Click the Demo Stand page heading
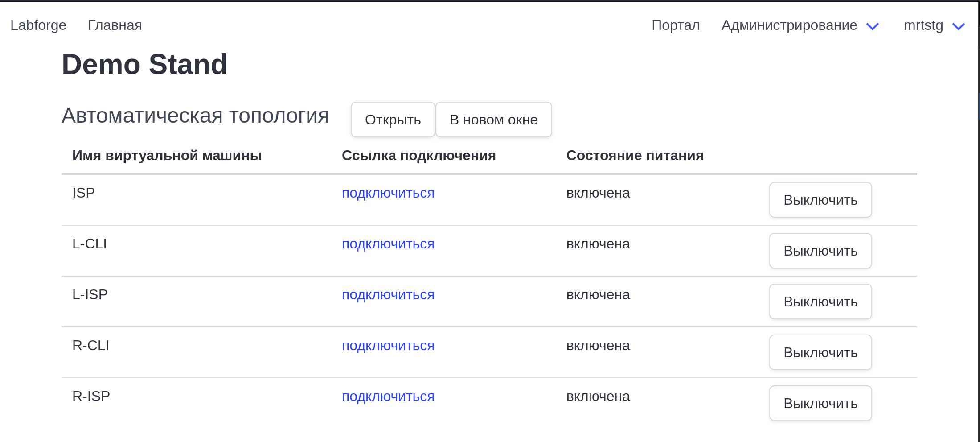This screenshot has width=980, height=442. [x=144, y=64]
